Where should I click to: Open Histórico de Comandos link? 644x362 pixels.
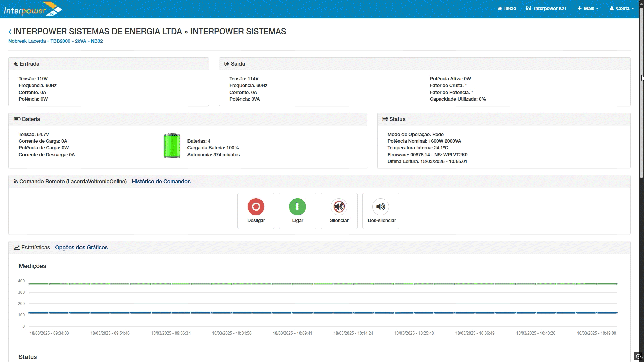point(161,181)
